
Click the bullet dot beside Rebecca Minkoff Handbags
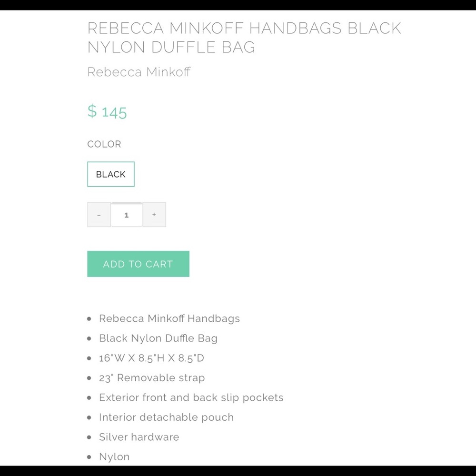tap(89, 318)
